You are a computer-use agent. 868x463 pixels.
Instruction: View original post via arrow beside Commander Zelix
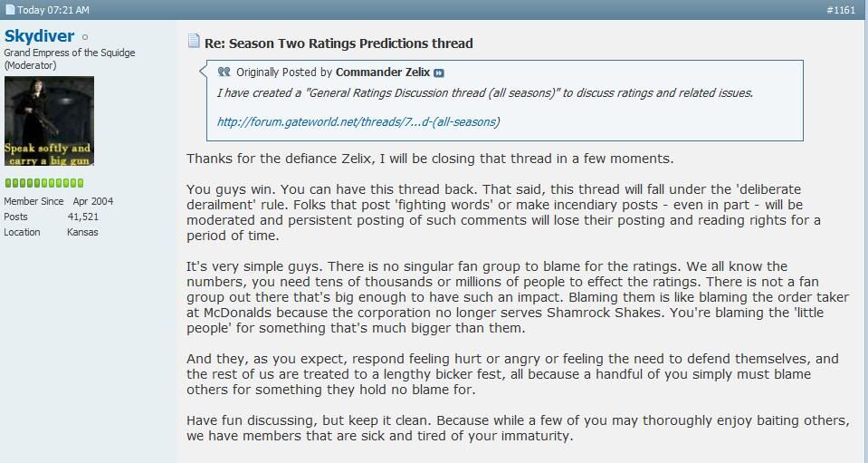[439, 73]
